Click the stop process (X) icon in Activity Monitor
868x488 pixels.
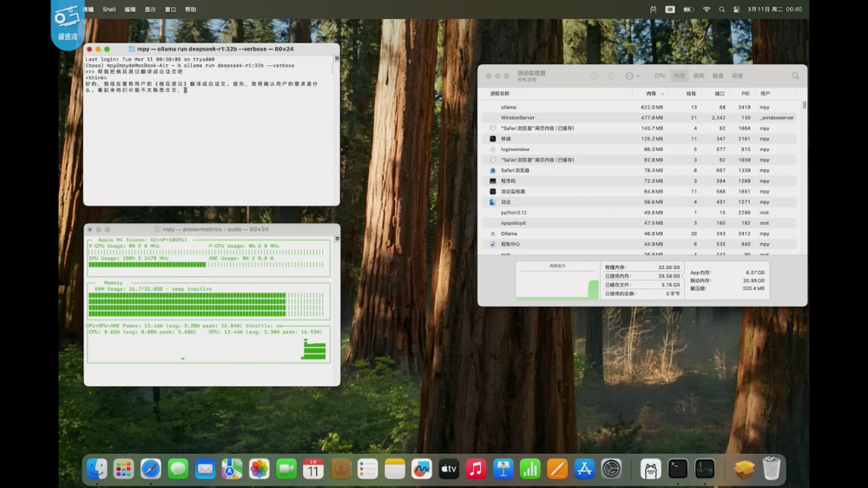pos(595,76)
